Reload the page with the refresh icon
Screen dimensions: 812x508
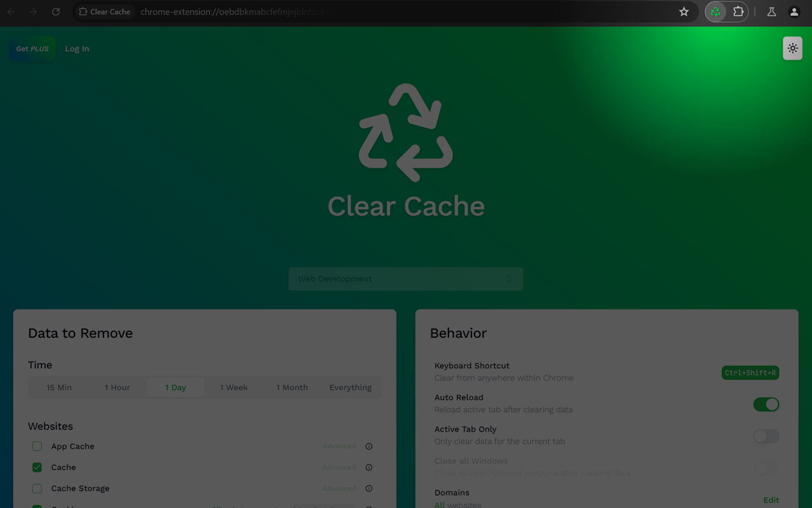coord(56,11)
